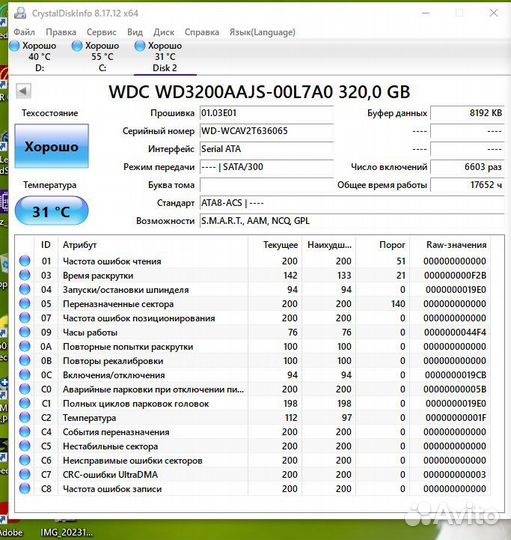Click the Возможности field S.M.A.R.T., AAM, NCQ, GPL
The width and height of the screenshot is (511, 540).
pos(352,221)
